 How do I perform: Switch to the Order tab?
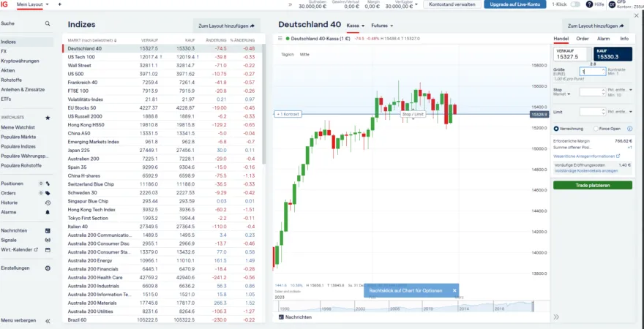click(x=583, y=38)
